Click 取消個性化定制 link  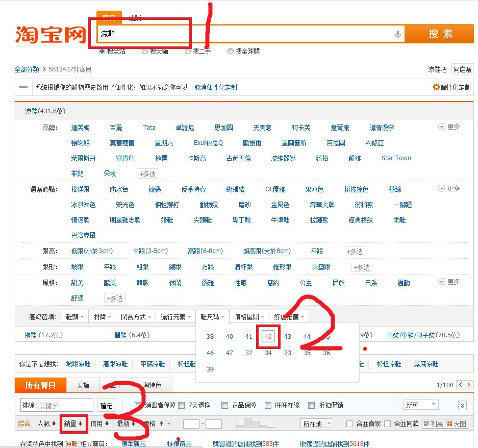pos(215,88)
